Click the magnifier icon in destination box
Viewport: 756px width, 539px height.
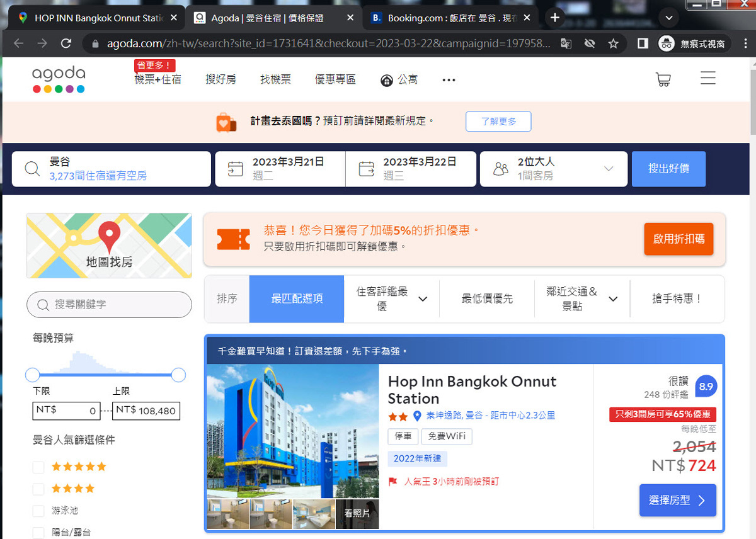click(32, 169)
